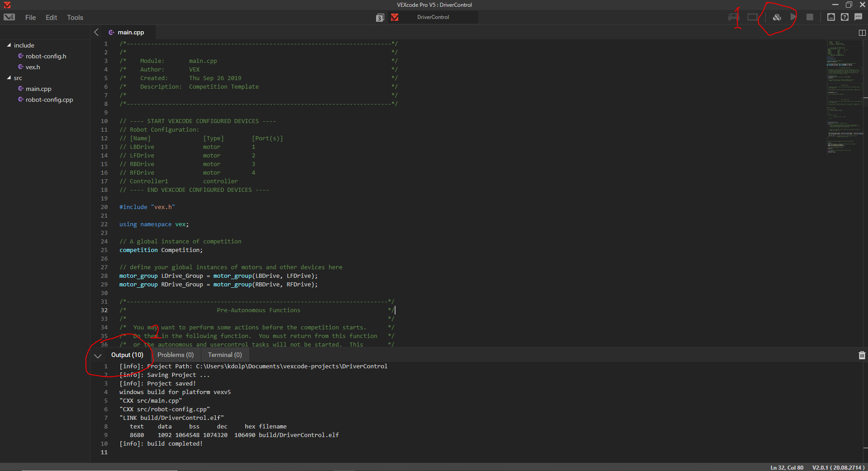Switch to the Problems (0) tab
Image resolution: width=868 pixels, height=471 pixels.
[x=175, y=355]
